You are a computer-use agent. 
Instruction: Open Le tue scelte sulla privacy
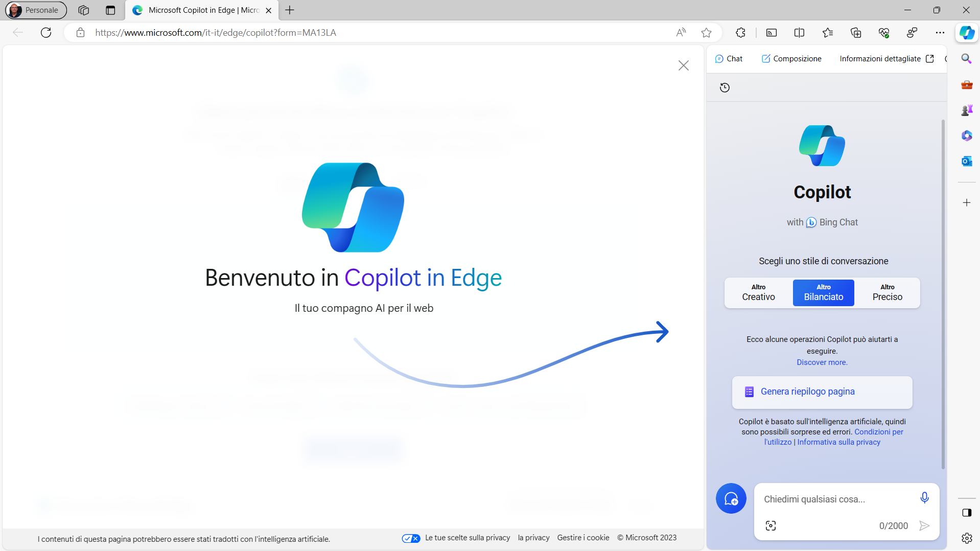(x=468, y=538)
